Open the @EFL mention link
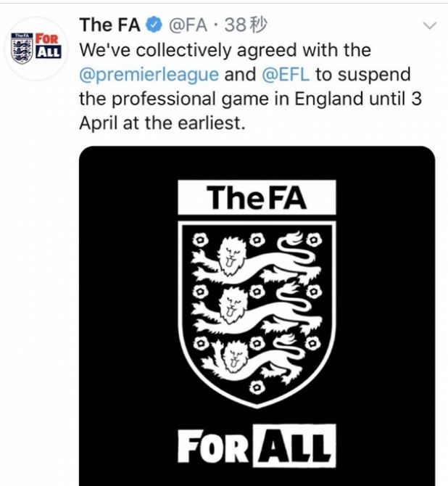Screen dimensions: 448x486 pyautogui.click(x=286, y=75)
